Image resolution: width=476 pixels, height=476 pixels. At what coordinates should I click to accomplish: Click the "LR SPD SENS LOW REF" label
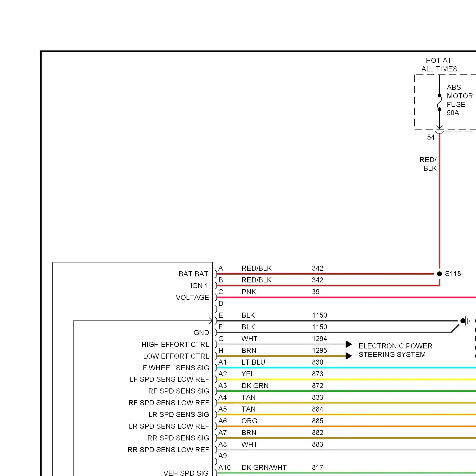pyautogui.click(x=169, y=426)
